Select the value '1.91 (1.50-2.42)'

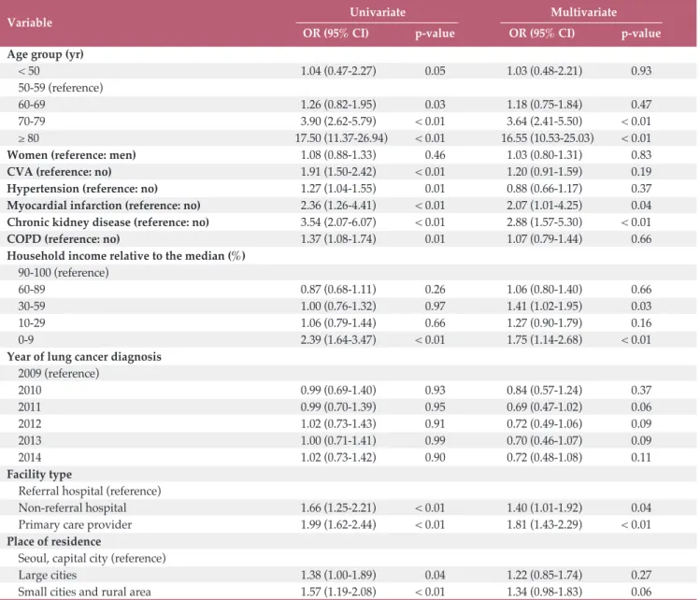click(x=338, y=172)
